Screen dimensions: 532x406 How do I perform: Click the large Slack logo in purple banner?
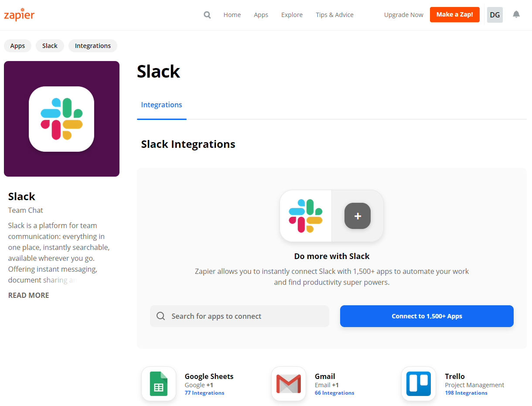[61, 119]
